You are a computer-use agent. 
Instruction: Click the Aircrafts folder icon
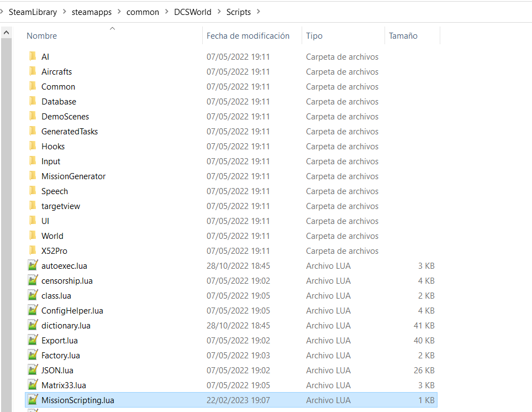coord(33,71)
